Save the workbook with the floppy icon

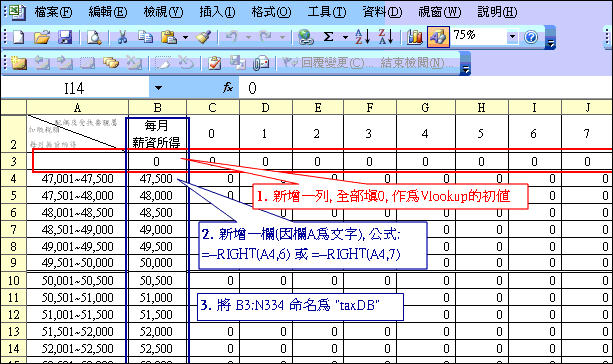click(65, 38)
